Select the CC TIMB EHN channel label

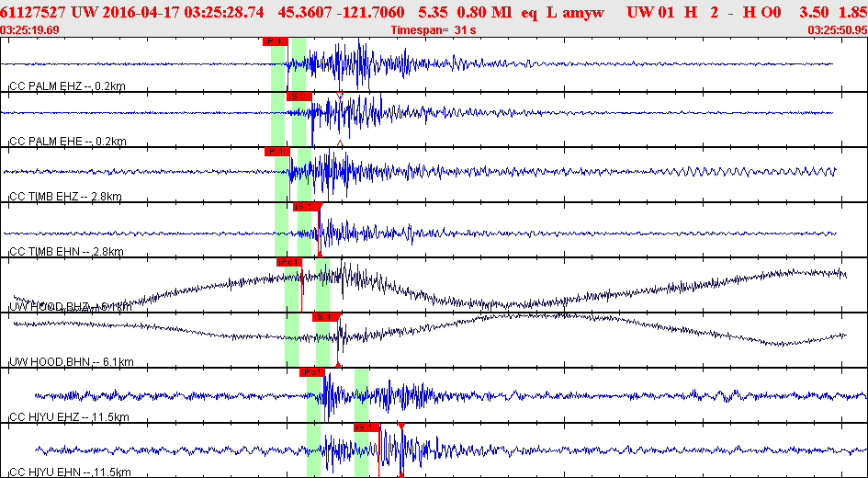(66, 252)
